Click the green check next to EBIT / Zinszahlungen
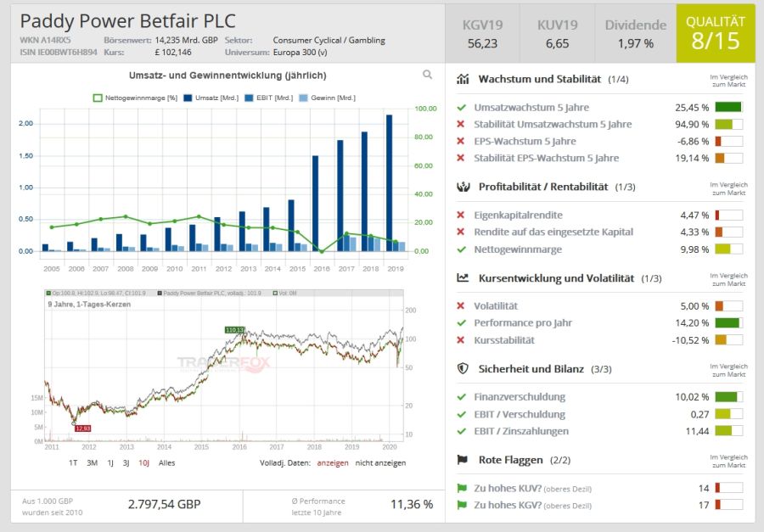Screen dimensions: 764x532 (461, 431)
